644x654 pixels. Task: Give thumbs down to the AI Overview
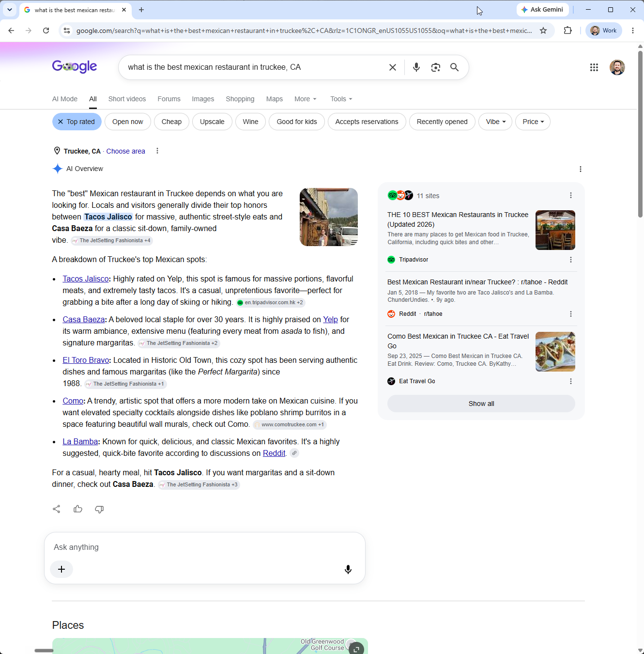tap(99, 509)
